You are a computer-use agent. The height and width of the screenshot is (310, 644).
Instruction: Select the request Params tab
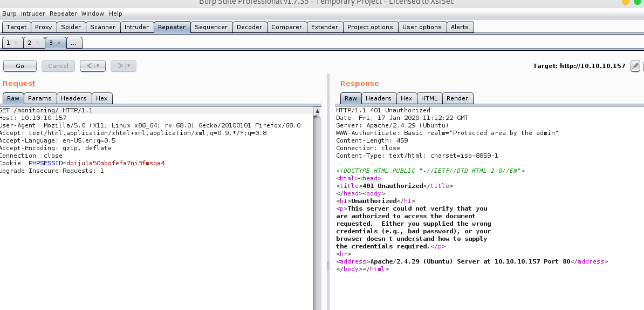40,98
